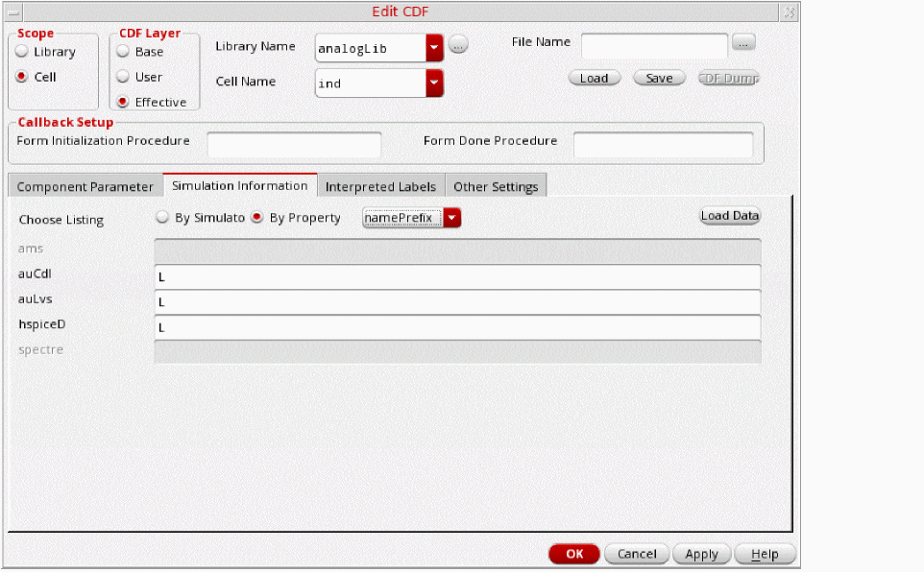This screenshot has height=572, width=924.
Task: Click the Load Data button
Action: click(x=730, y=216)
